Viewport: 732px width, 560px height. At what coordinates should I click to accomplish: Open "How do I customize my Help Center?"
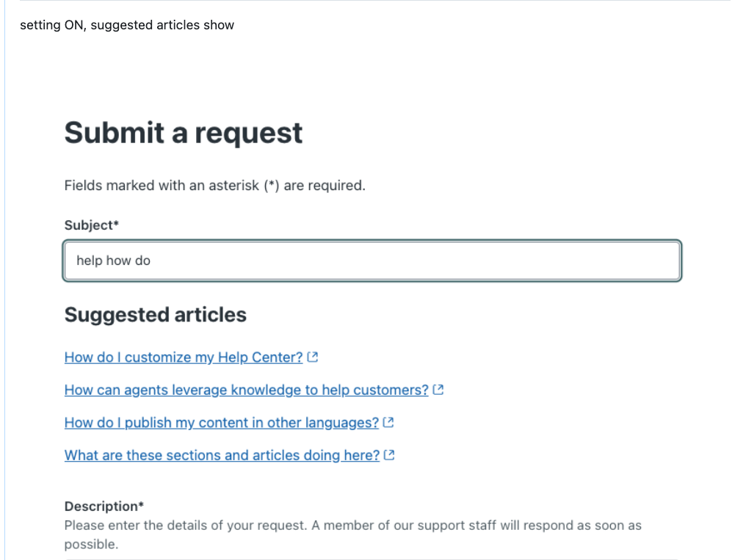pos(183,357)
